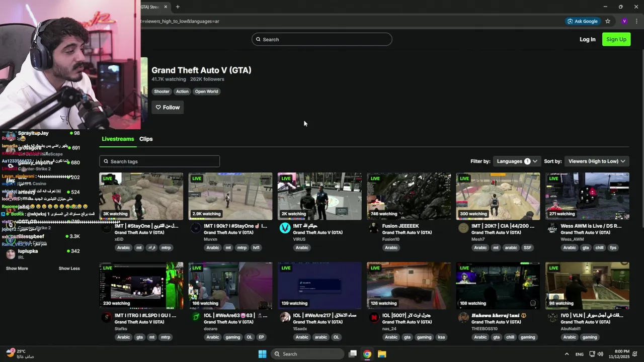Click the Log In link
This screenshot has height=362, width=644.
[587, 39]
